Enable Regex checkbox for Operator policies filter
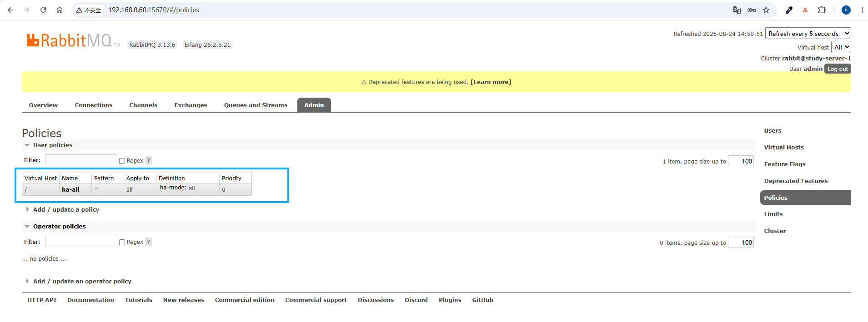Screen dimensions: 868x322 click(122, 242)
